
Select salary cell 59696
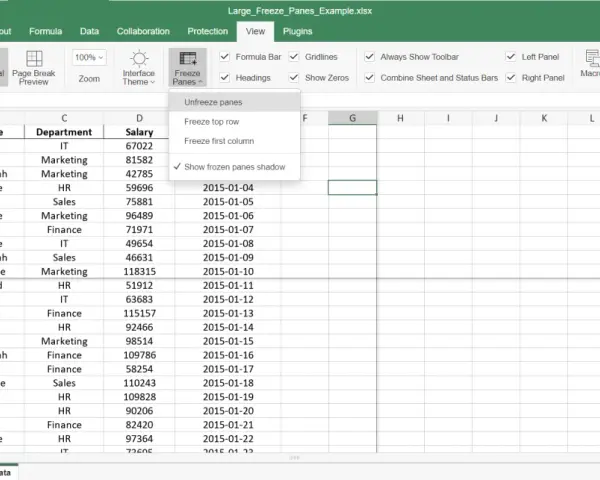(139, 188)
